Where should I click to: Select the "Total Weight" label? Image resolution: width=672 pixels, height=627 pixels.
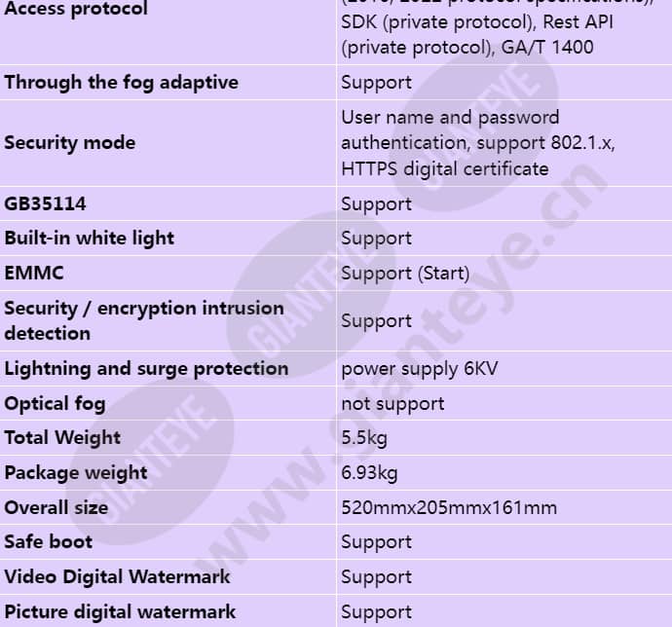tap(62, 437)
